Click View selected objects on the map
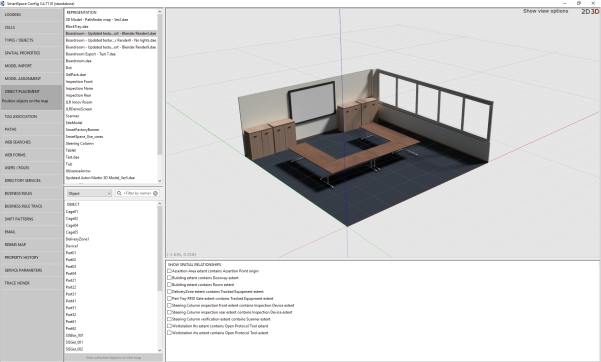This screenshot has height=362, width=601. coord(113,357)
